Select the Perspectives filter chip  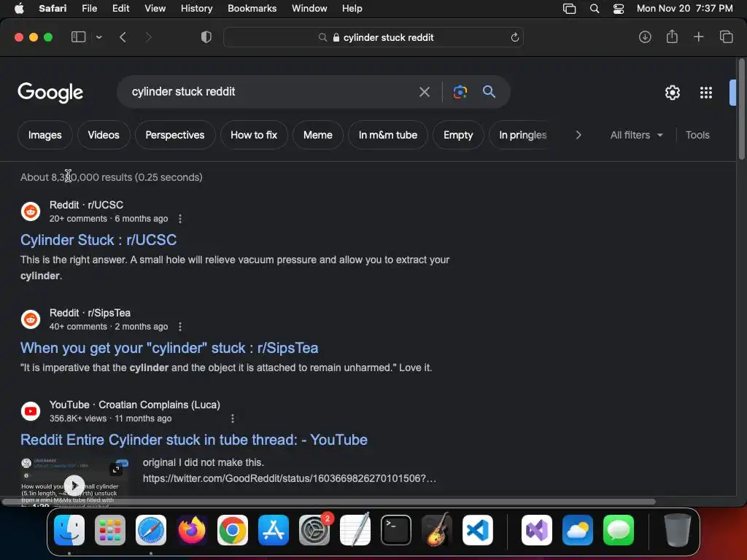click(x=175, y=135)
